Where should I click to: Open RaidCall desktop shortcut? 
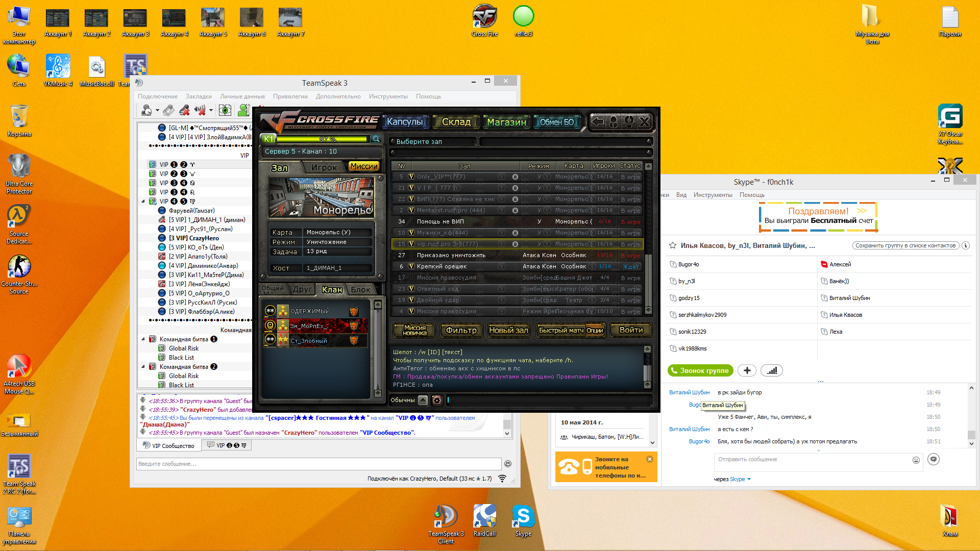click(484, 520)
